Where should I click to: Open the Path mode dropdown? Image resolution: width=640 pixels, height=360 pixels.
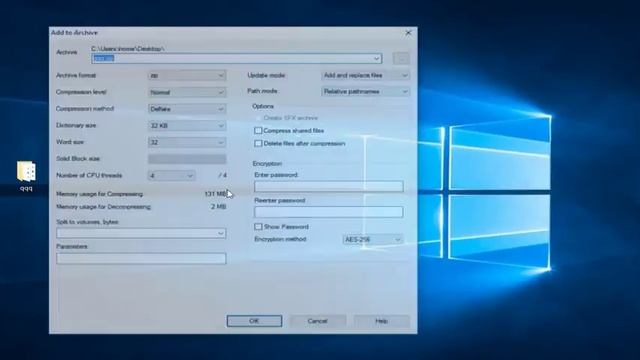pos(365,91)
